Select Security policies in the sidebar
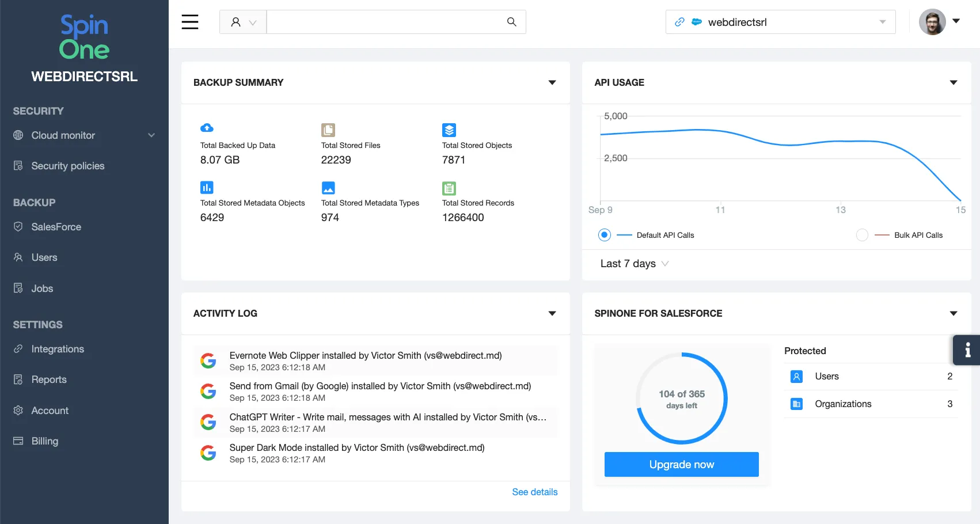 click(x=67, y=165)
